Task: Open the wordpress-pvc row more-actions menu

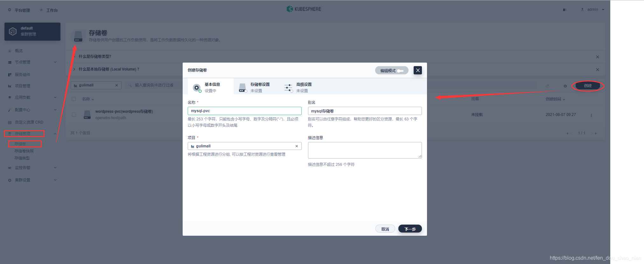Action: point(591,115)
